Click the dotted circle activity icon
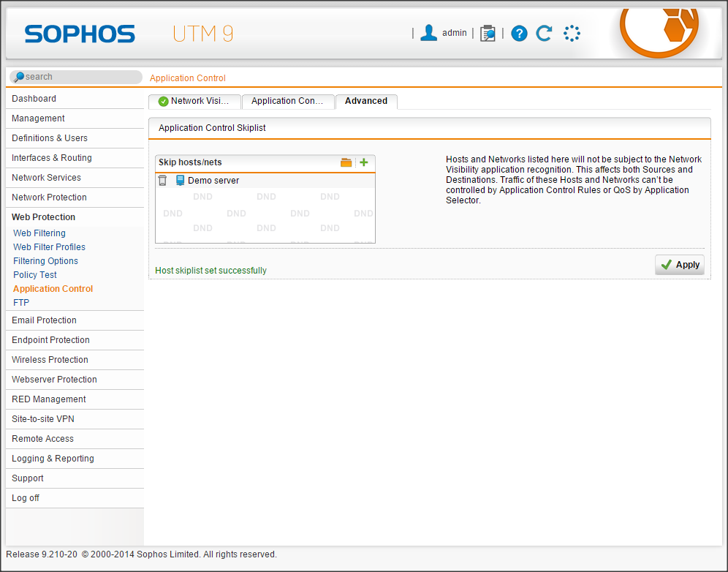728x572 pixels. 572,33
